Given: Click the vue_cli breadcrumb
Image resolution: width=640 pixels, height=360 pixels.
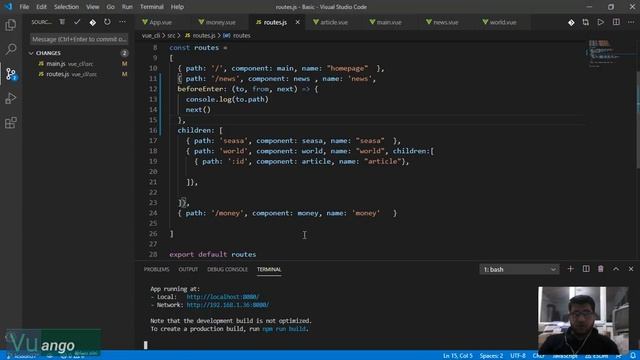Looking at the screenshot, I should (x=151, y=36).
